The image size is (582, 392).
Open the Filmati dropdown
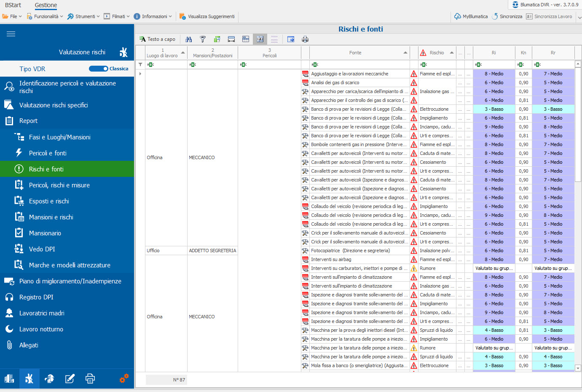click(x=116, y=16)
